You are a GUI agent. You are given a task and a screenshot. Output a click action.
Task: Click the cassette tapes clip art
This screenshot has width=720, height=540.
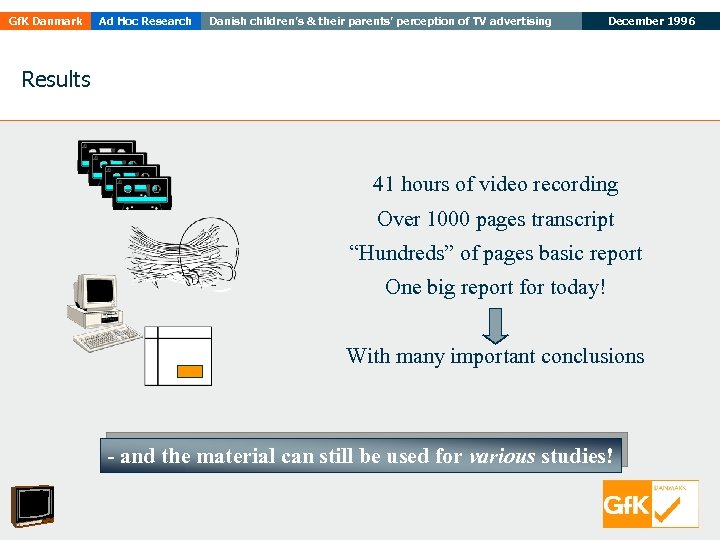coord(124,175)
